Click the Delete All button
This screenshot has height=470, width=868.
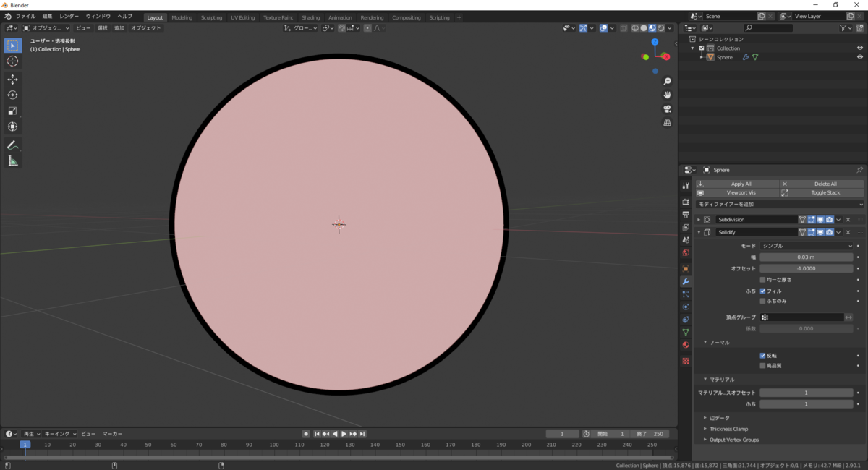pos(825,183)
